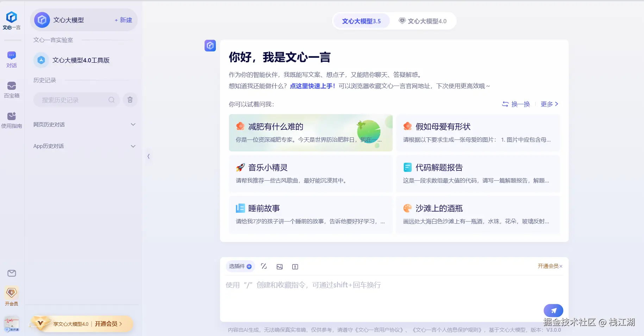
Task: Click 开通会员 above the input box
Action: click(548, 266)
